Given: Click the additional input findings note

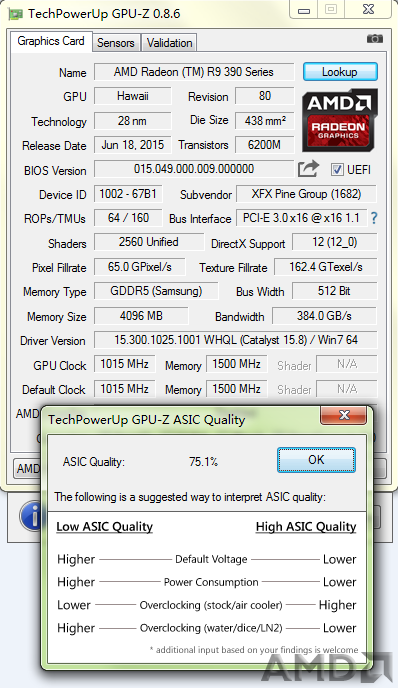Looking at the screenshot, I should (254, 650).
